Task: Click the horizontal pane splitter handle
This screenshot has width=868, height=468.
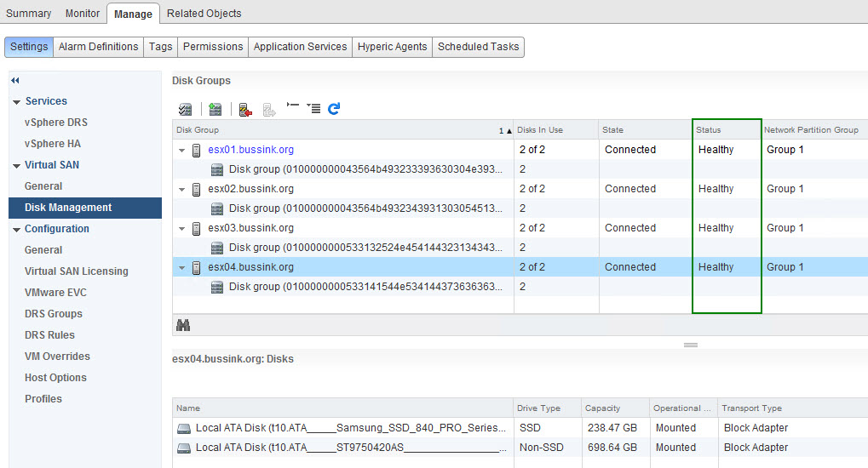Action: point(690,345)
